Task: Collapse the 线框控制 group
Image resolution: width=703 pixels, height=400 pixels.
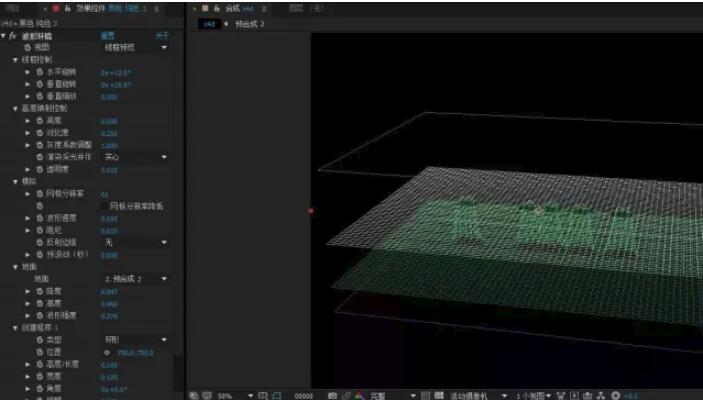Action: click(15, 60)
